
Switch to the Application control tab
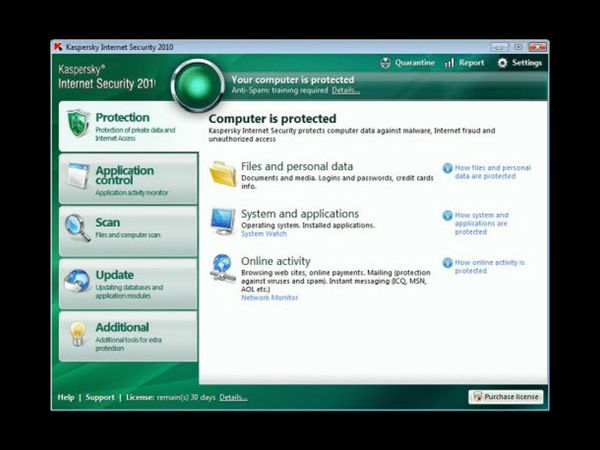tap(129, 179)
